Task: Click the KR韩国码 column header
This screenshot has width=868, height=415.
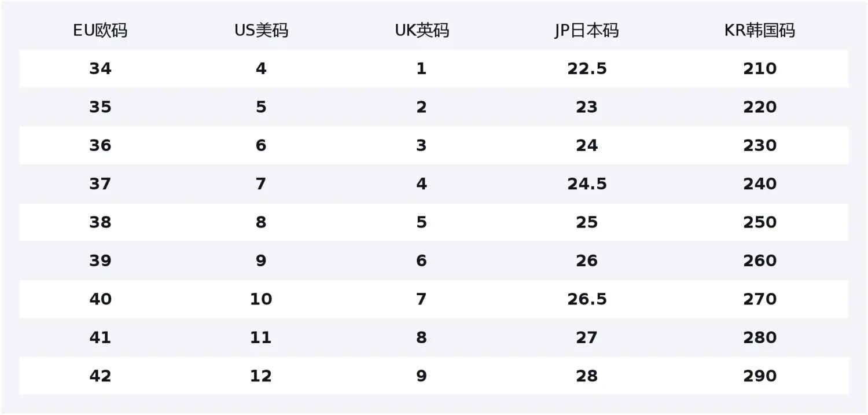Action: tap(759, 31)
